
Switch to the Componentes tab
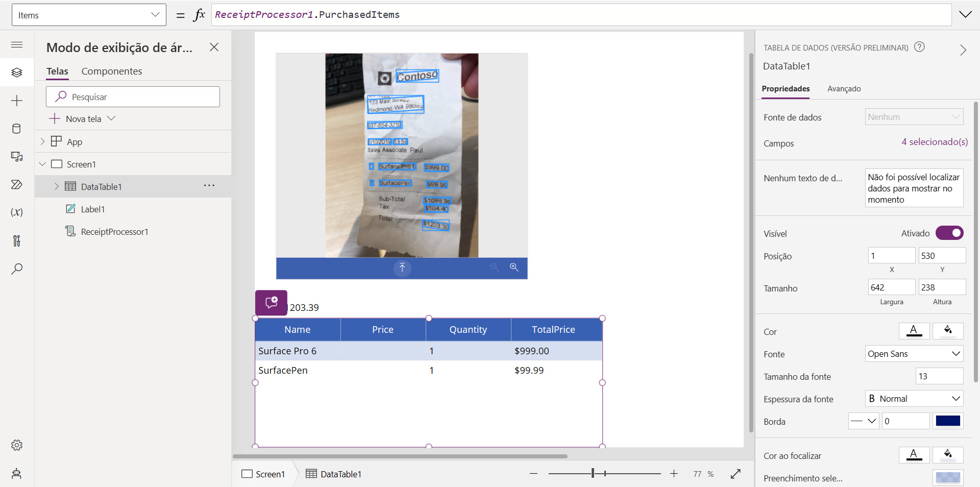pos(112,71)
